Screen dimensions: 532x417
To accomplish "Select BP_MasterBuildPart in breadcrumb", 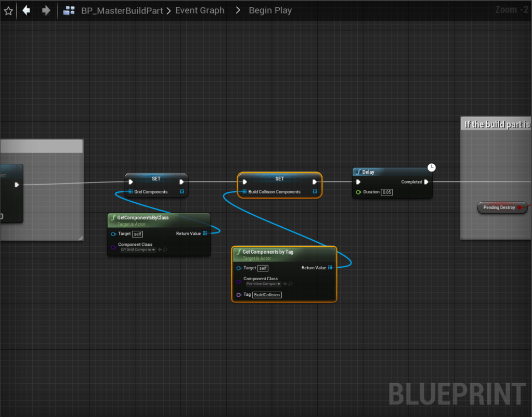I will tap(122, 10).
